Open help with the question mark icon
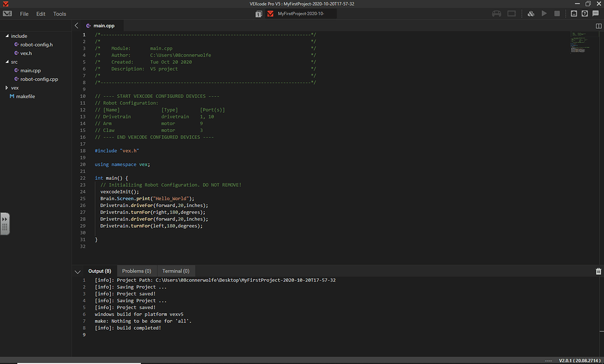This screenshot has width=604, height=364. 583,13
